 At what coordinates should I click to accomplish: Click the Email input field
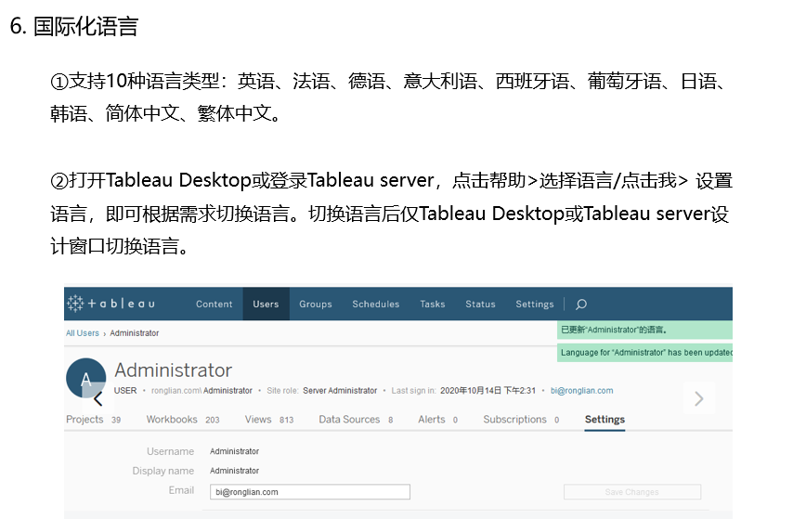[310, 491]
